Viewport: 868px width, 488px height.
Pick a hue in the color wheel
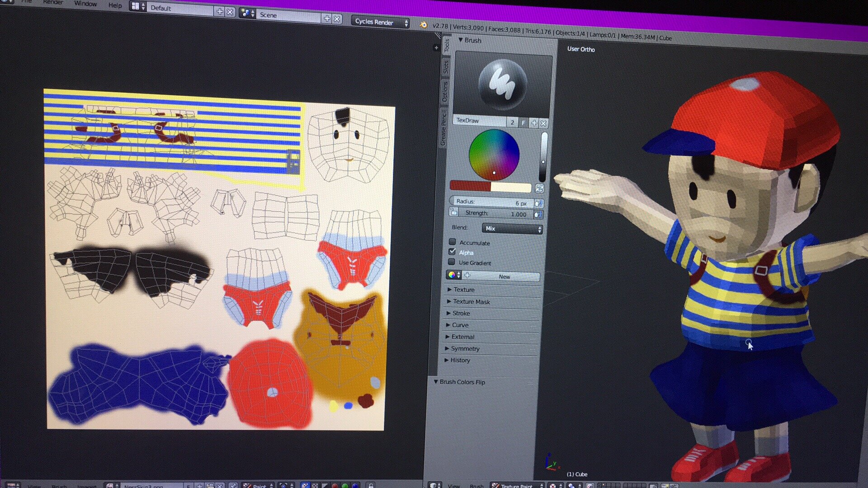(494, 155)
